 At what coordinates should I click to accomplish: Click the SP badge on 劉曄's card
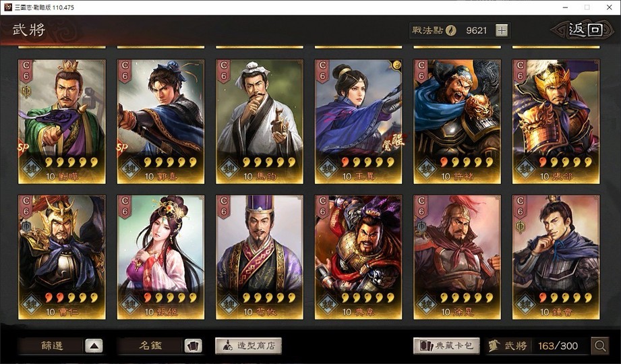(24, 148)
